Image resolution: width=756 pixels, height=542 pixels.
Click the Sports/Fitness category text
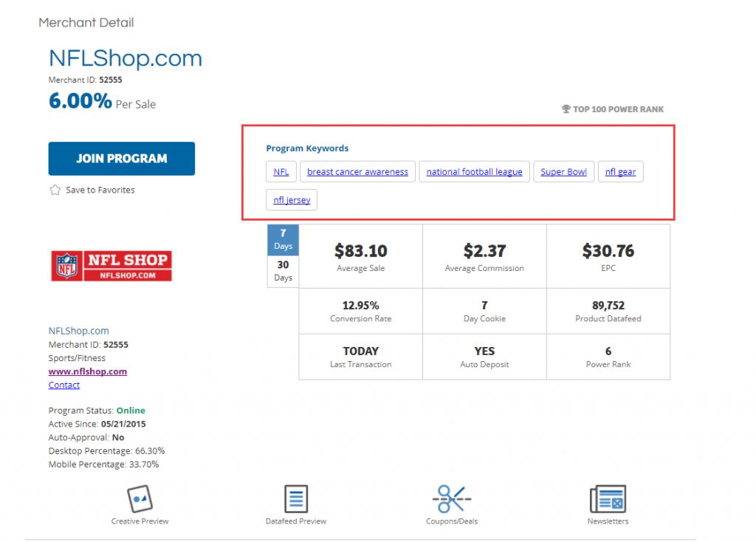77,358
